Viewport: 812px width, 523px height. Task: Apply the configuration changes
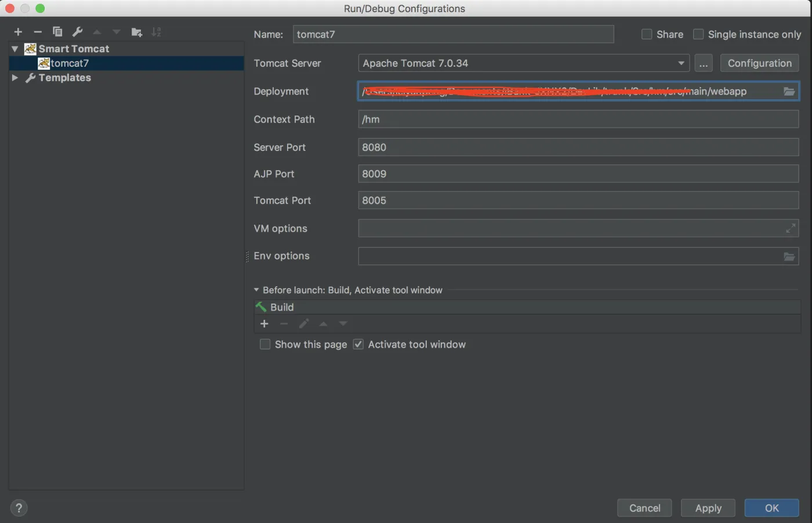click(x=708, y=508)
